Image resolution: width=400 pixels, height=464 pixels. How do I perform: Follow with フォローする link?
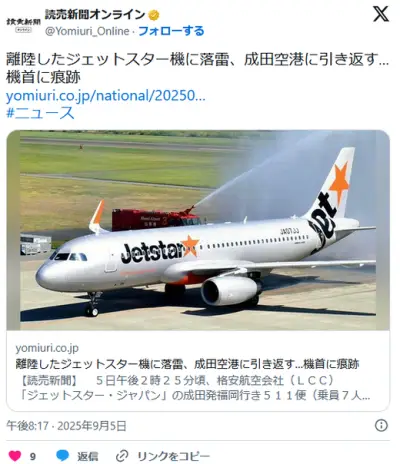(171, 31)
